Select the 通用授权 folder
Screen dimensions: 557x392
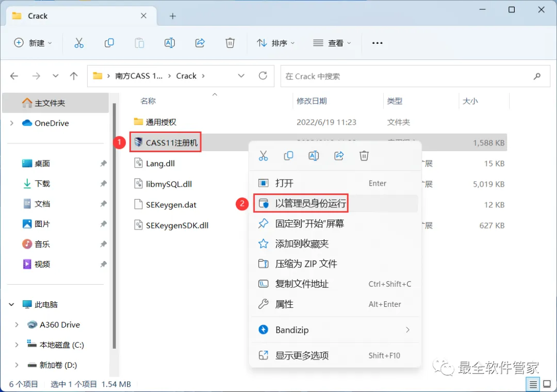pyautogui.click(x=161, y=122)
